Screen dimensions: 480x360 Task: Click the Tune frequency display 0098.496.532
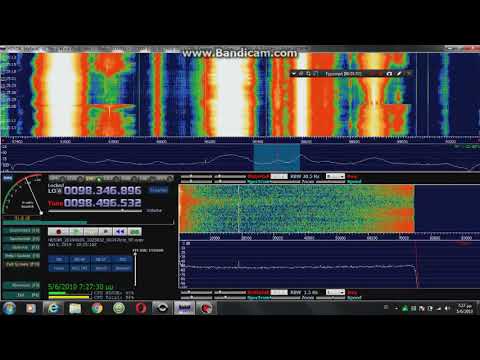coord(103,203)
